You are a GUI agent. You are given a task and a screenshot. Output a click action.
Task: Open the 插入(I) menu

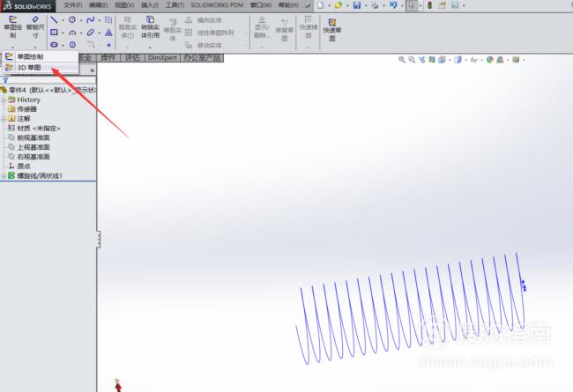click(x=150, y=5)
